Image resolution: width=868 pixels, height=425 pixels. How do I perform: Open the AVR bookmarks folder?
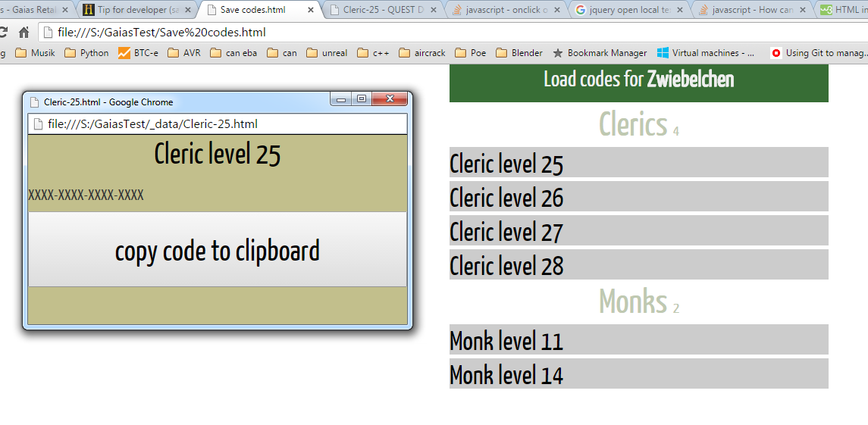[183, 53]
